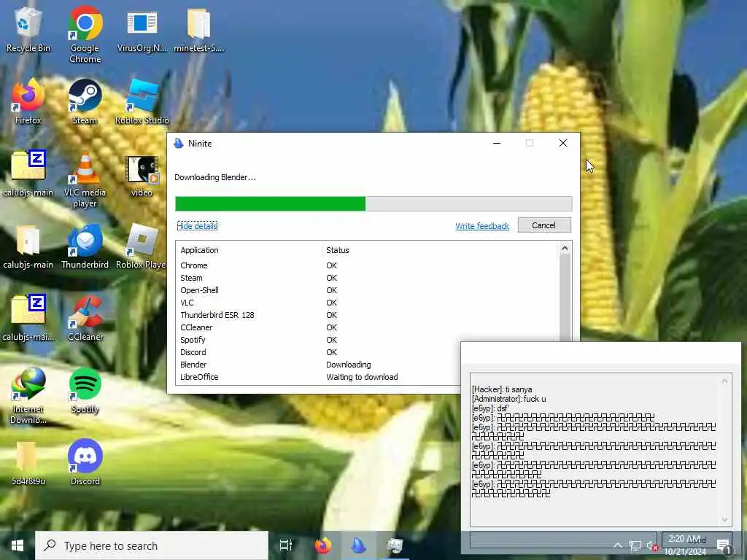Viewport: 747px width, 560px height.
Task: Click the Firefox desktop shortcut
Action: coord(28,102)
